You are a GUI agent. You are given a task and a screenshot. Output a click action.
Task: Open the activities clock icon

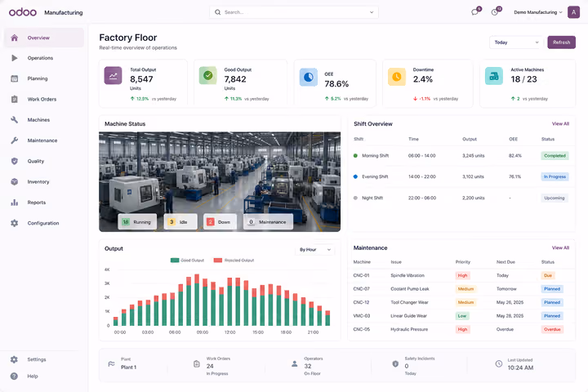[x=495, y=12]
